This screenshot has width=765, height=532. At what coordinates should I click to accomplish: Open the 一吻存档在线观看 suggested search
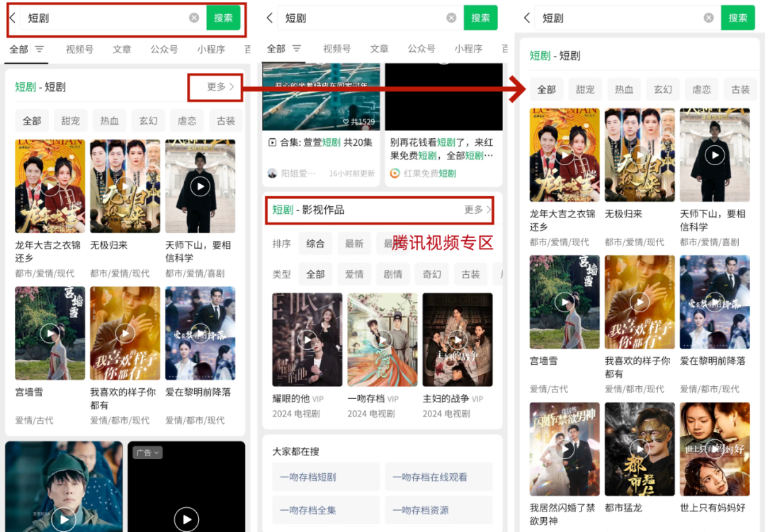coord(438,477)
